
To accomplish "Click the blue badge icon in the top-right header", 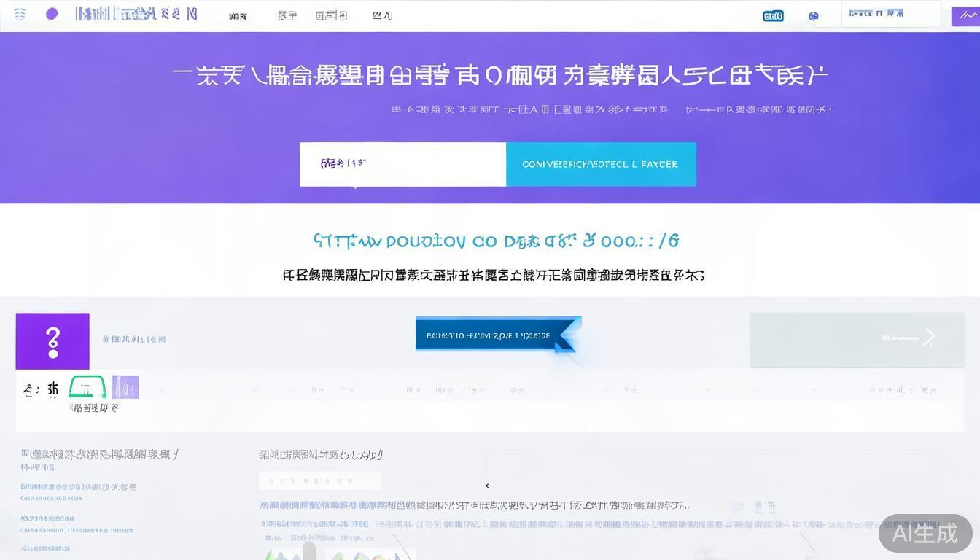I will click(773, 15).
